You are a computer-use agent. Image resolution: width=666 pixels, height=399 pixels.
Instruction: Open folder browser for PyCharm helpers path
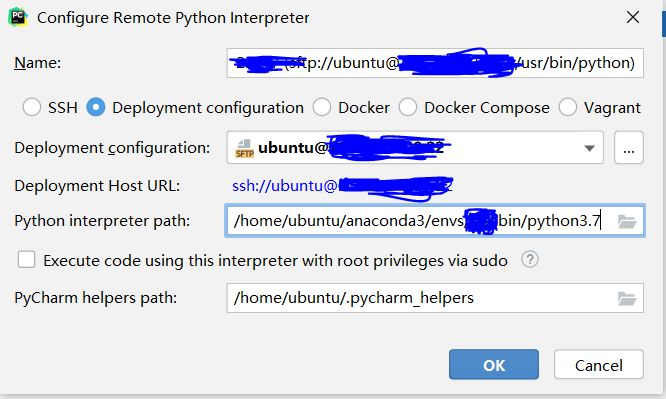(x=627, y=298)
